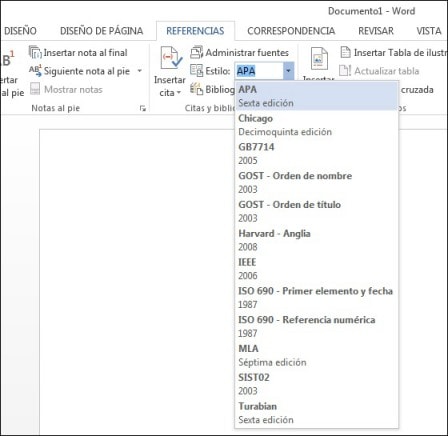The height and width of the screenshot is (436, 448).
Task: Choose SIST02 2003 style
Action: pos(317,384)
